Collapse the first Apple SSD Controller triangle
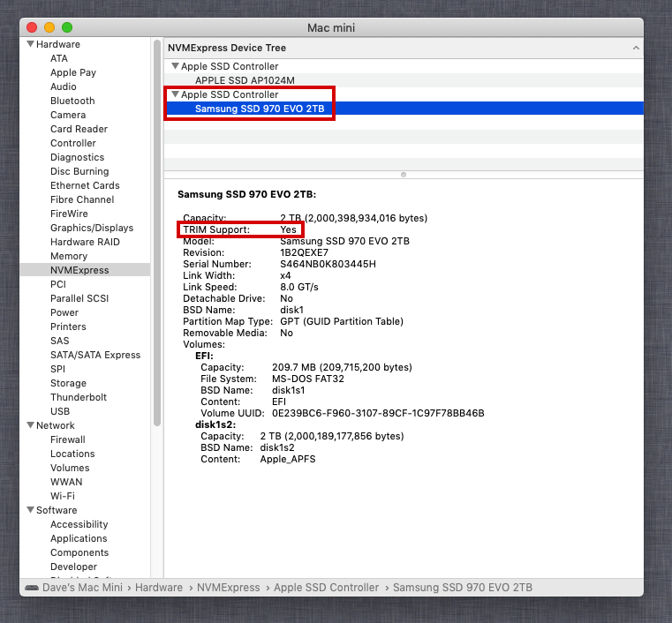 pyautogui.click(x=175, y=66)
